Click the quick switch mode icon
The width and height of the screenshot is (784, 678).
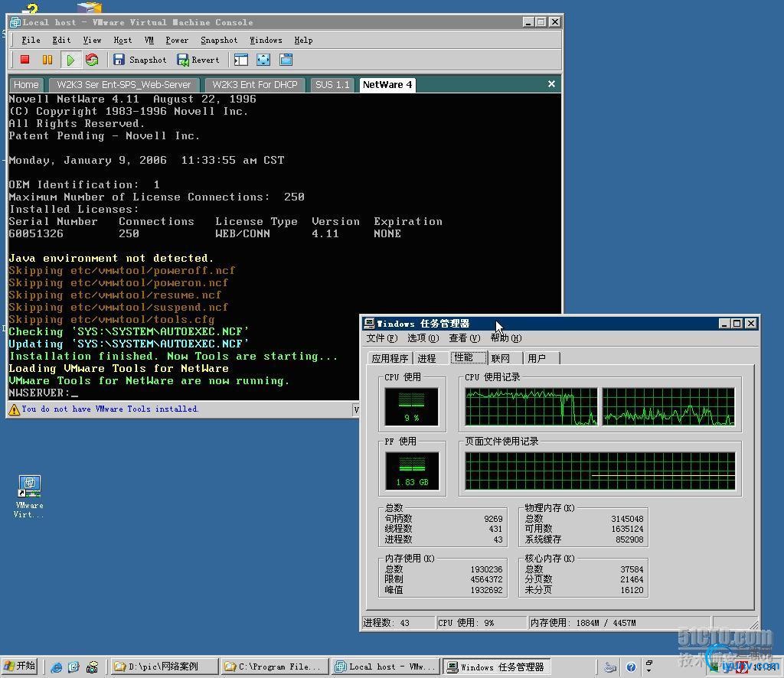286,60
